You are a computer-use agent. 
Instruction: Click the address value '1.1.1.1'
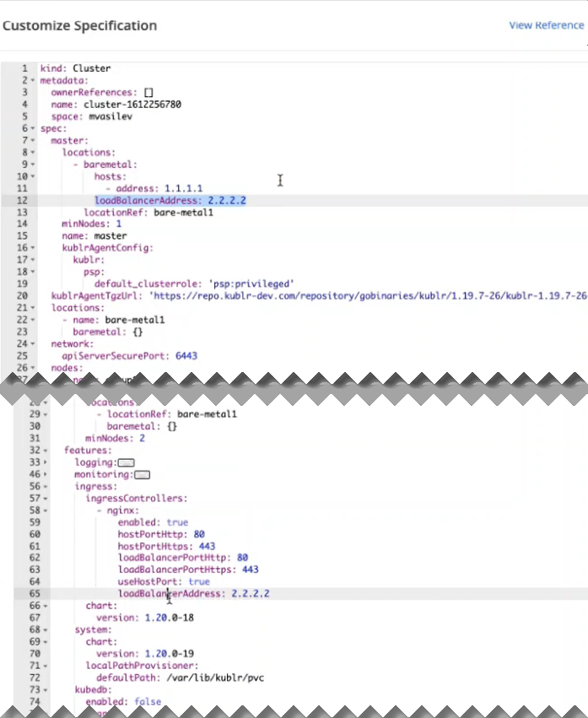[183, 188]
